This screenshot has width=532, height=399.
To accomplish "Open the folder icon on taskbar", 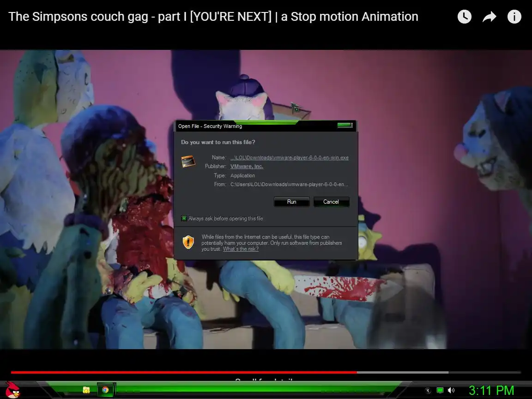I will pyautogui.click(x=86, y=390).
